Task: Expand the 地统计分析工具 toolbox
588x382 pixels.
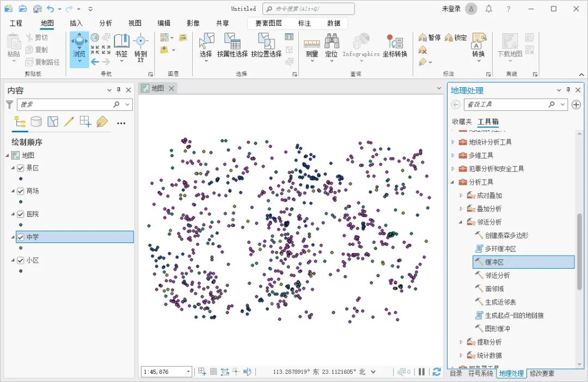Action: coord(453,142)
